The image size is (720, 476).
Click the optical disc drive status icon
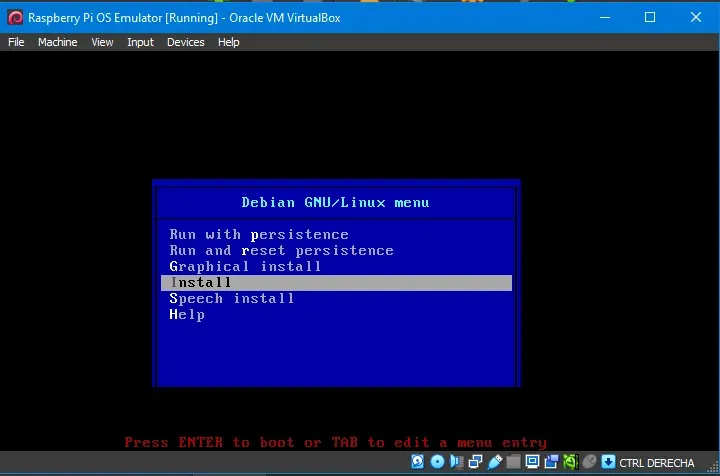click(437, 462)
